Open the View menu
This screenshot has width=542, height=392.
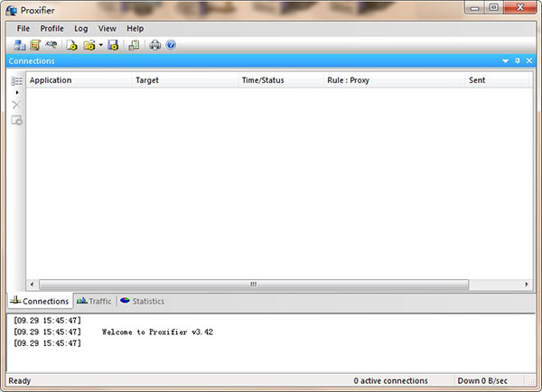(107, 28)
